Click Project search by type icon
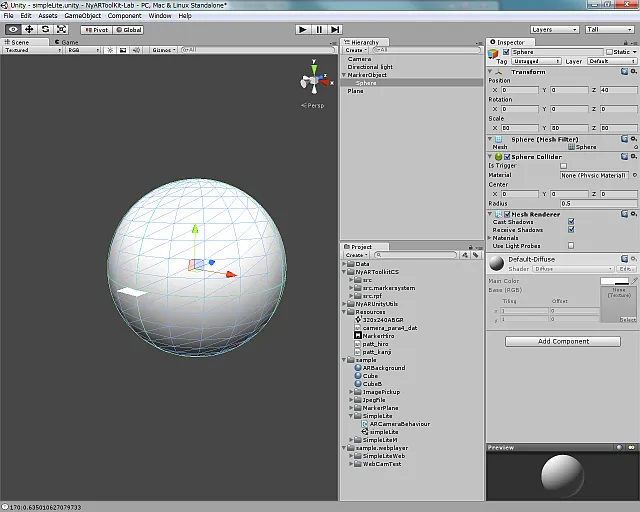The width and height of the screenshot is (640, 512). pos(464,255)
